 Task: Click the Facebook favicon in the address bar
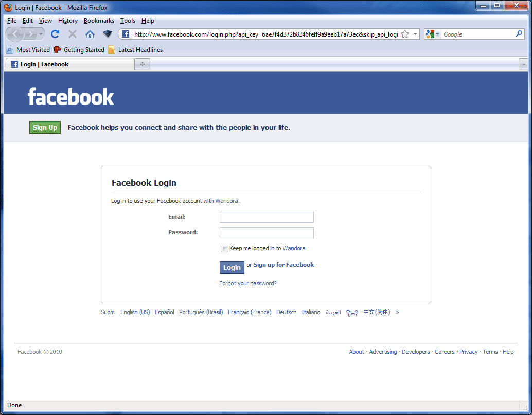pos(125,34)
